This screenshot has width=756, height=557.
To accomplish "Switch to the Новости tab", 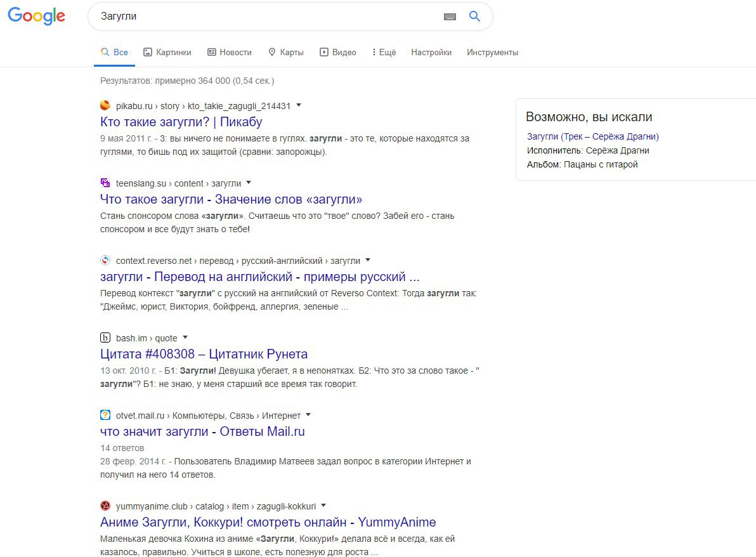I will click(230, 52).
